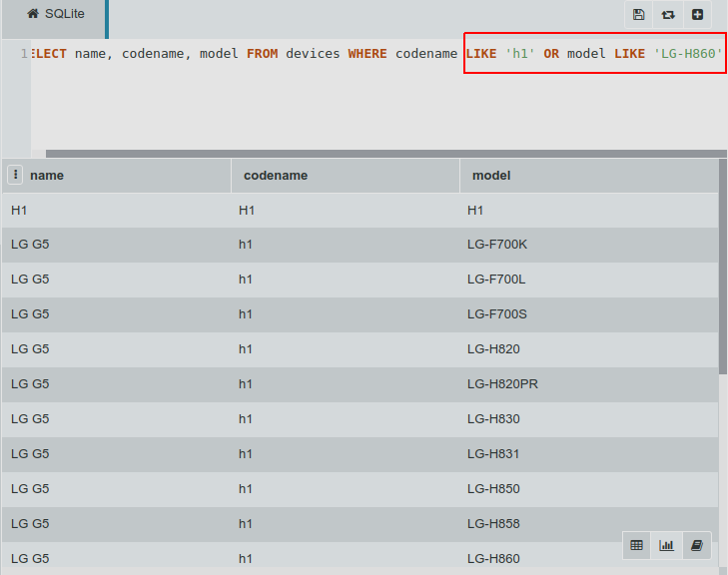Select the LG-F700S model cell

pyautogui.click(x=589, y=314)
